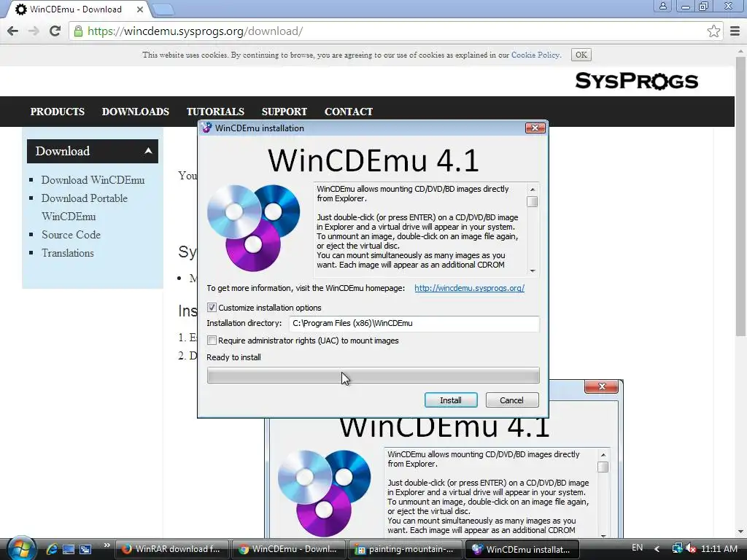Enable Require administrator rights (UAC) checkbox
This screenshot has width=747, height=560.
tap(212, 341)
